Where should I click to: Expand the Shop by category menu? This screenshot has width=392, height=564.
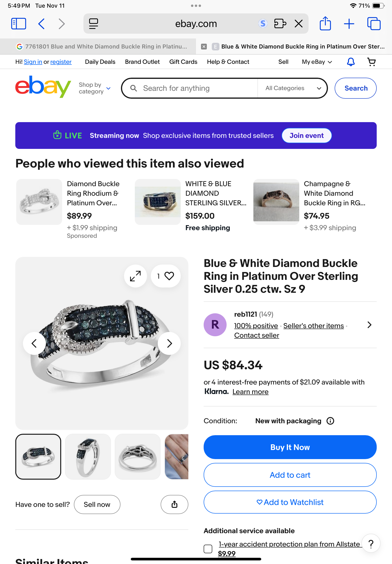[x=95, y=88]
